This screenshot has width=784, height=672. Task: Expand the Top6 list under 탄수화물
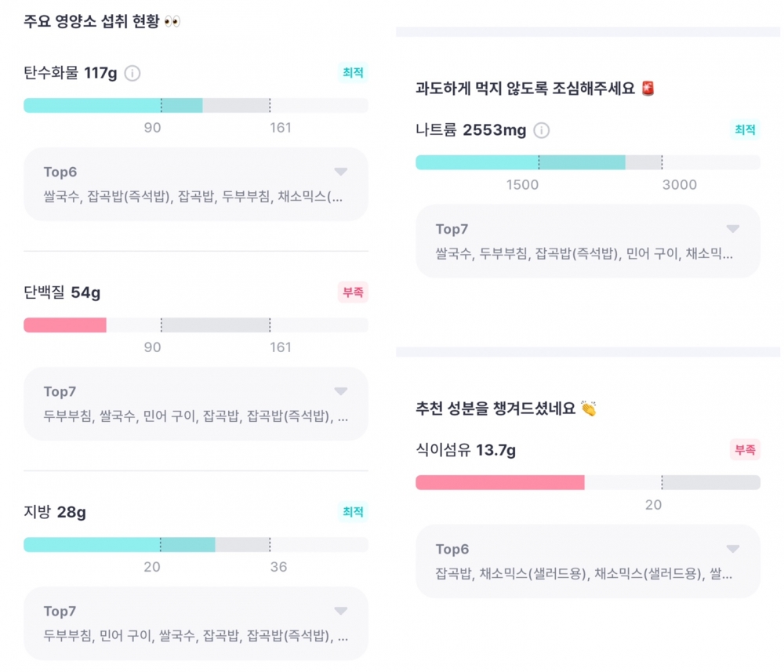pyautogui.click(x=340, y=172)
